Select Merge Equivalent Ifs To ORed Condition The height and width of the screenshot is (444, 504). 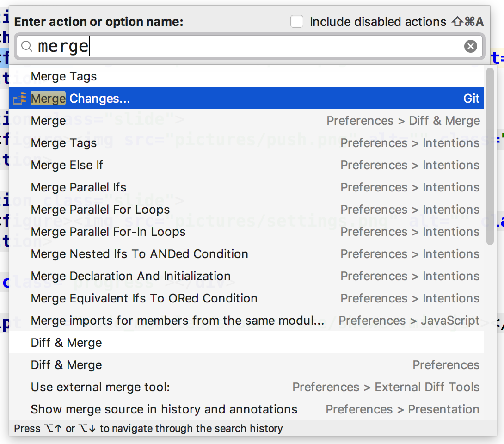click(246, 298)
